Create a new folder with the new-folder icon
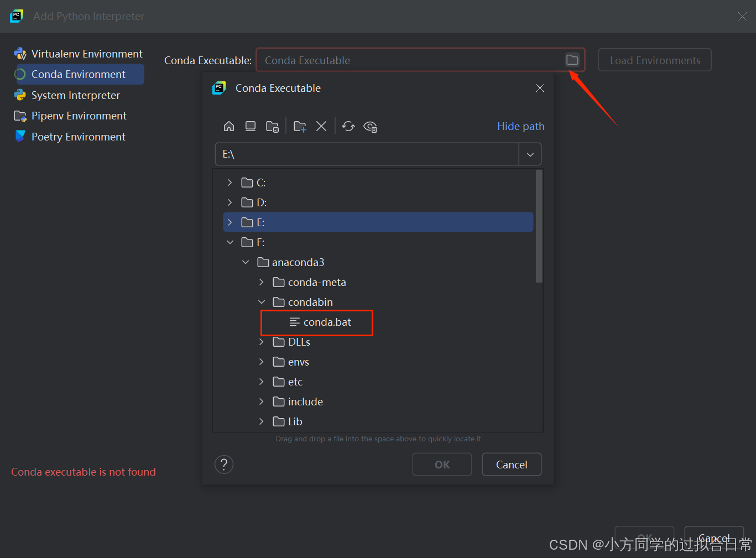The height and width of the screenshot is (558, 756). (299, 126)
